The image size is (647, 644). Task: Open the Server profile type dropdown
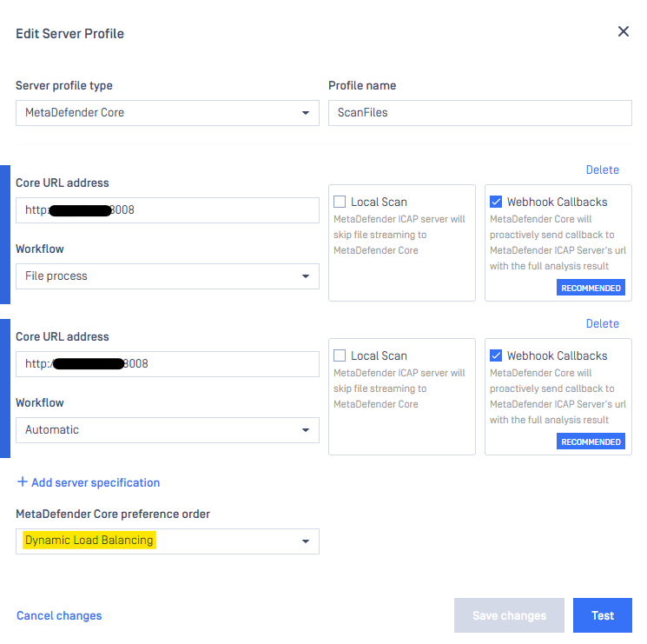[x=168, y=113]
